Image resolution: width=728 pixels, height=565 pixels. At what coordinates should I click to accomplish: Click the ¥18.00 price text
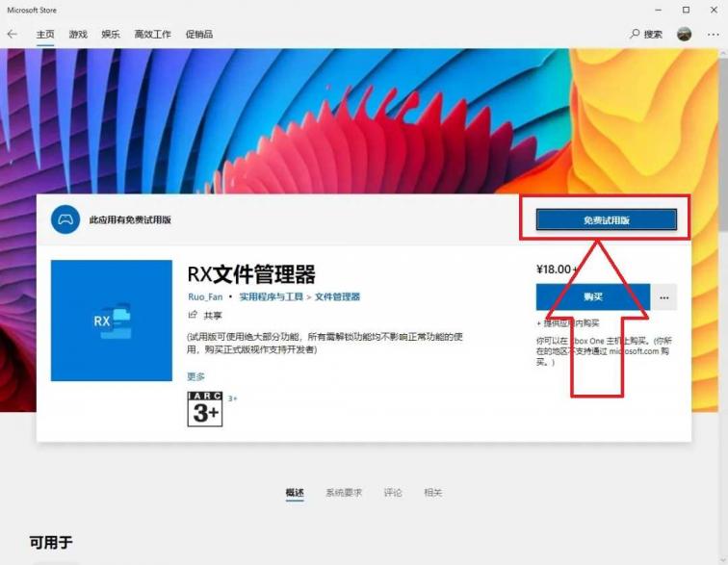pyautogui.click(x=555, y=270)
